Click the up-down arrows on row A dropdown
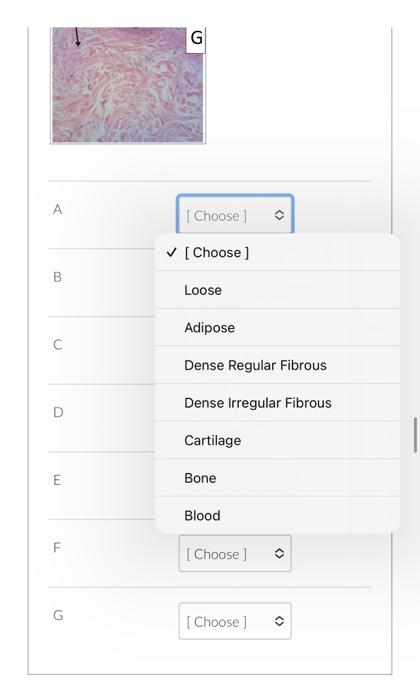This screenshot has width=420, height=700. [x=279, y=215]
